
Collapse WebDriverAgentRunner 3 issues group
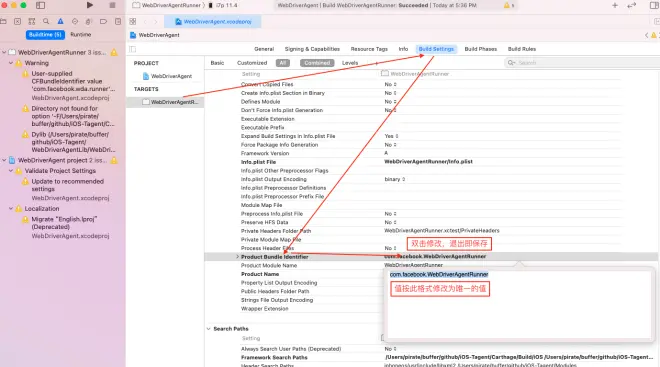pos(4,52)
